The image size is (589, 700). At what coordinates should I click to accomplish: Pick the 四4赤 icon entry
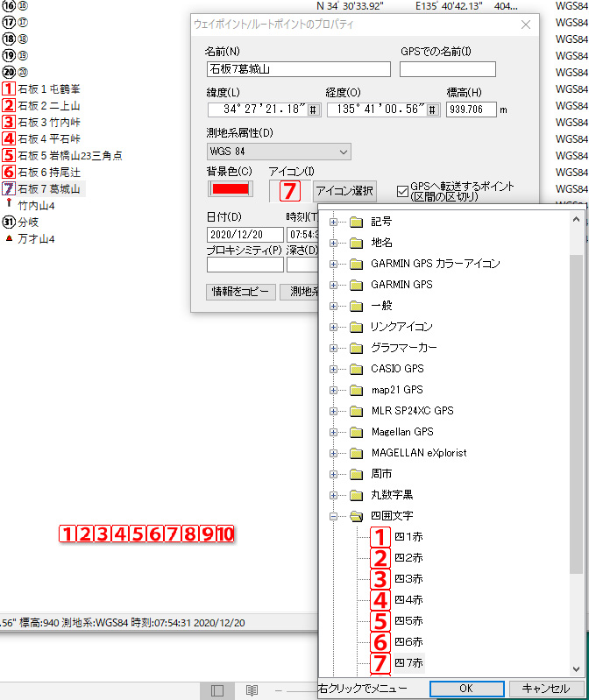(x=408, y=599)
